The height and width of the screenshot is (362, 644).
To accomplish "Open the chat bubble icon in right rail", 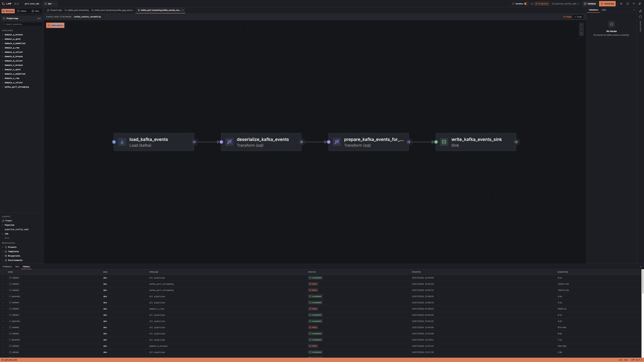I will click(x=640, y=17).
